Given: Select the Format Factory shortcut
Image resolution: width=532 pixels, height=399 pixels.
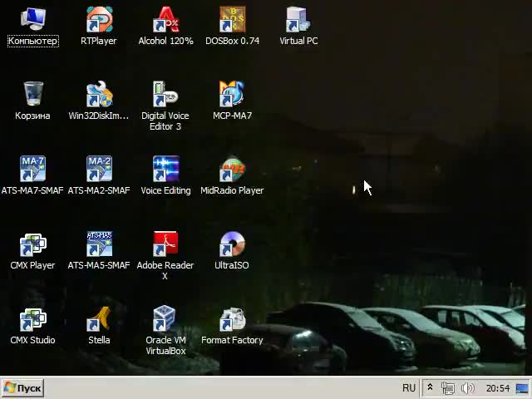Looking at the screenshot, I should click(x=232, y=320).
